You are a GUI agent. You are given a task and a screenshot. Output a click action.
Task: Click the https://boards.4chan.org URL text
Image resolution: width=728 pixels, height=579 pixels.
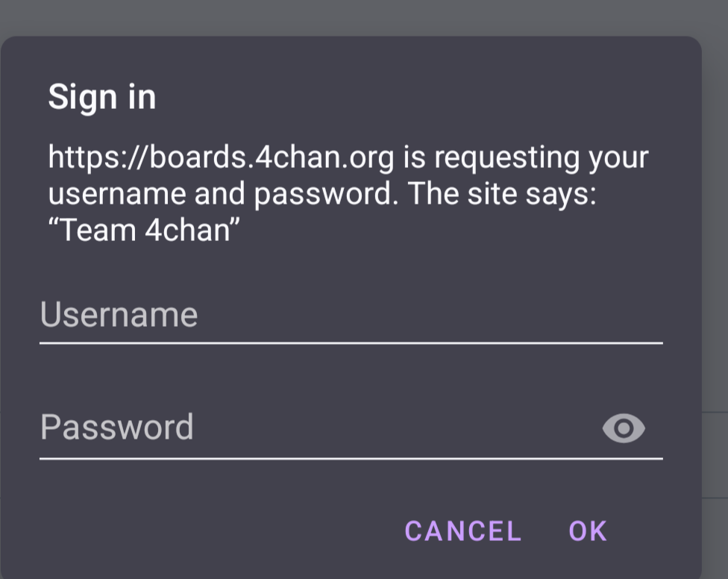pos(221,158)
